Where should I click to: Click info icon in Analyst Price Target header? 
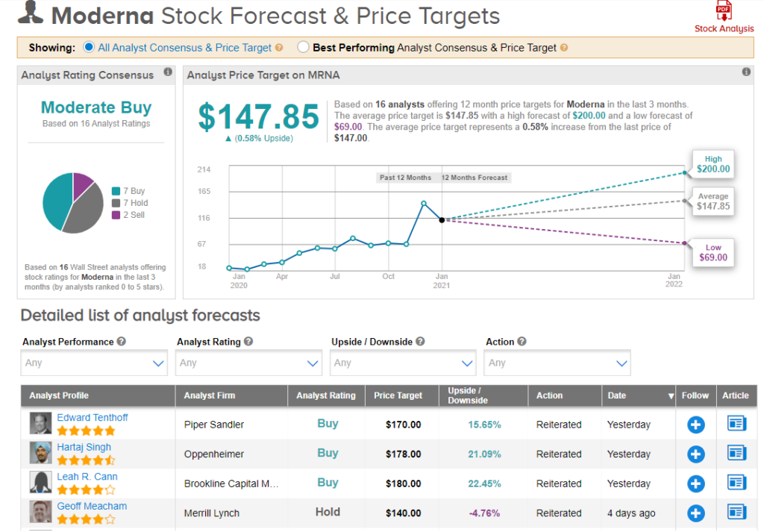click(x=746, y=72)
